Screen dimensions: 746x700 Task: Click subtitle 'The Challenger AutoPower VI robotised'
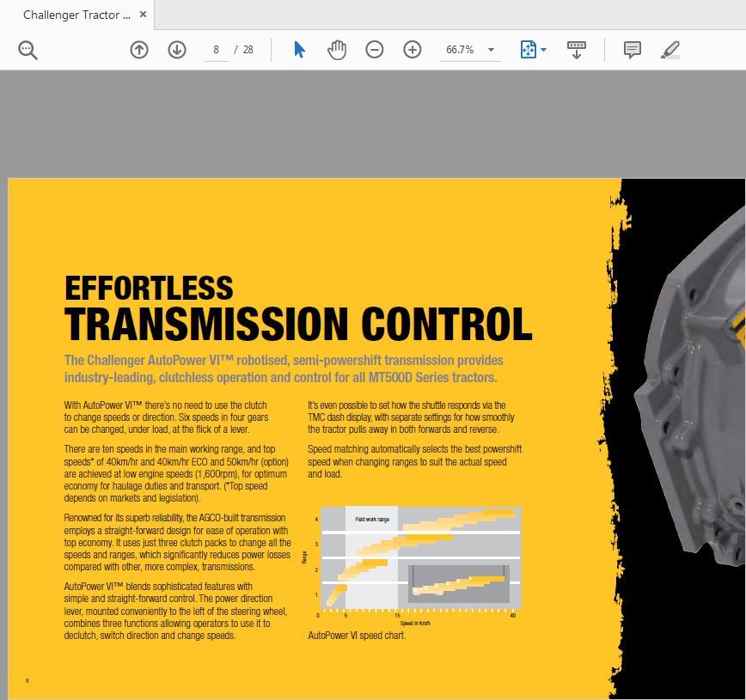pyautogui.click(x=284, y=368)
